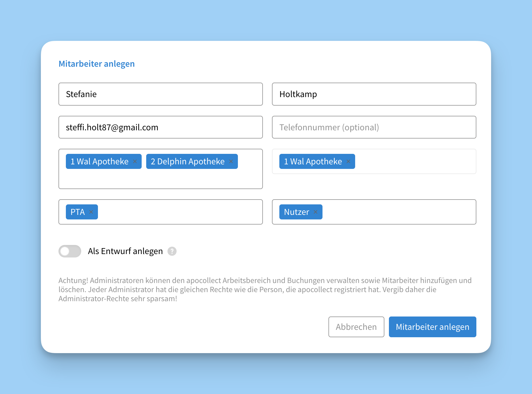
Task: Remove 2 Delphin Apotheke tag
Action: 231,161
